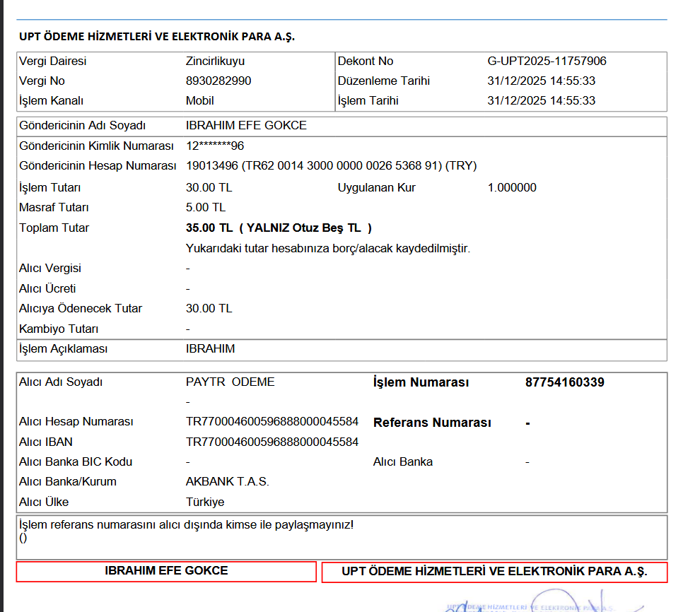Click the tax office value 'Zincirlikuyu'

[215, 61]
